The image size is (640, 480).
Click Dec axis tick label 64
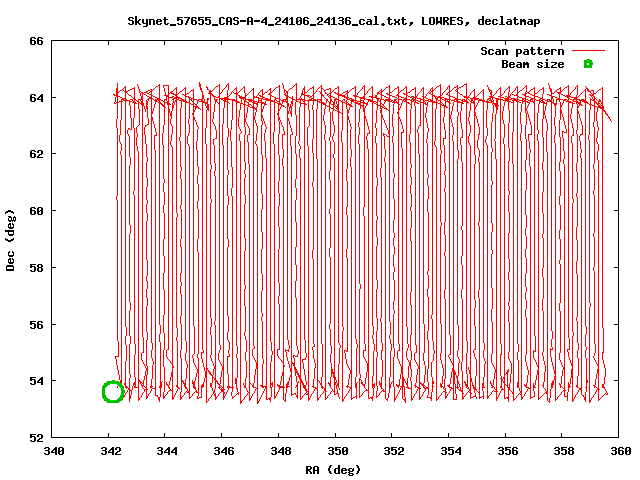36,98
